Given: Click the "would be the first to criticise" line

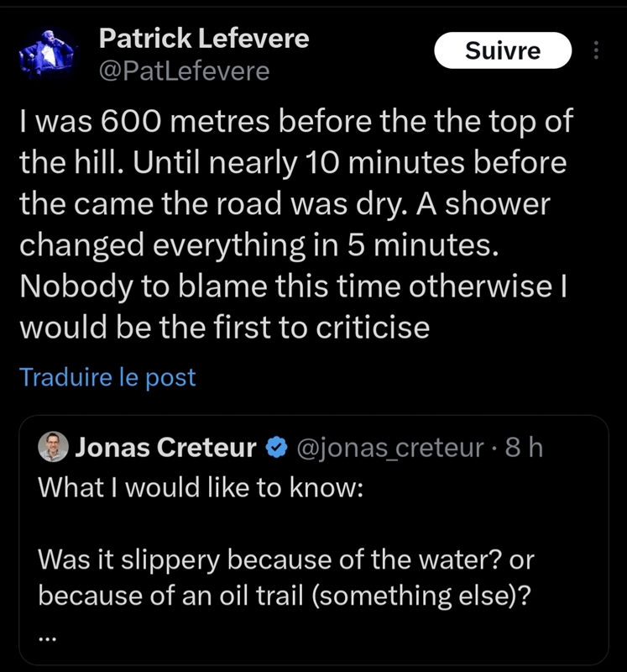Looking at the screenshot, I should [x=224, y=327].
